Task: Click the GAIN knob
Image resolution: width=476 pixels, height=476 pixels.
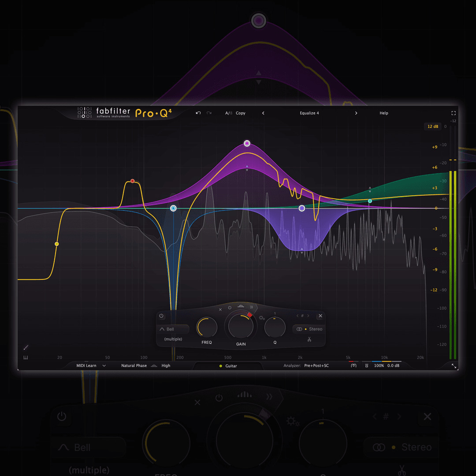Action: 241,326
